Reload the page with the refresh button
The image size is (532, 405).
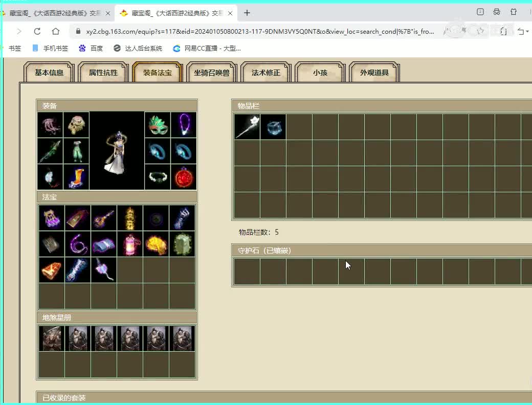pos(37,32)
